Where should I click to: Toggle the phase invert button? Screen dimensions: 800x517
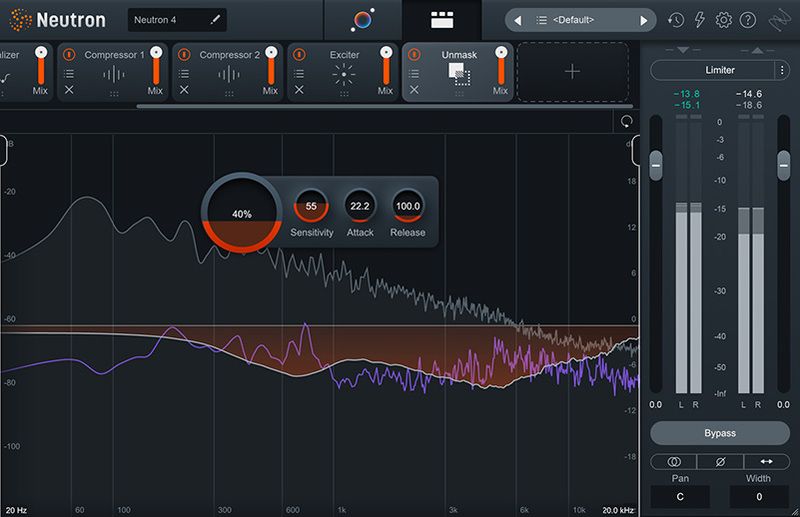pyautogui.click(x=719, y=462)
